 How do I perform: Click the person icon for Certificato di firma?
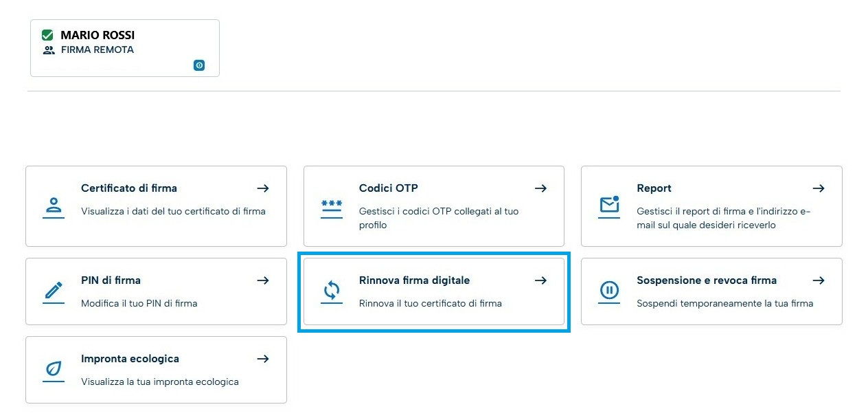coord(54,206)
